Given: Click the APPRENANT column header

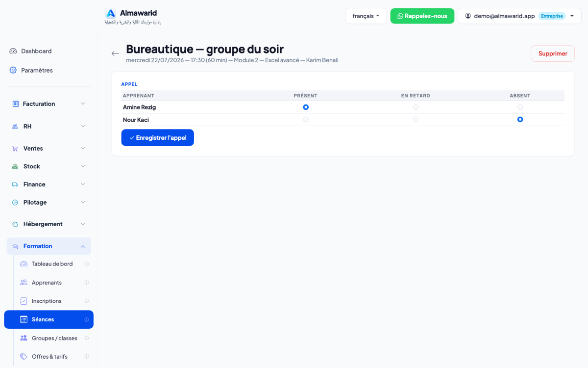Looking at the screenshot, I should [139, 96].
